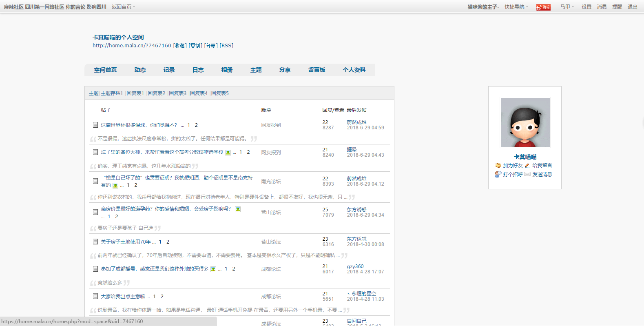Click the 退出 logout link
This screenshot has width=644, height=326.
point(632,7)
